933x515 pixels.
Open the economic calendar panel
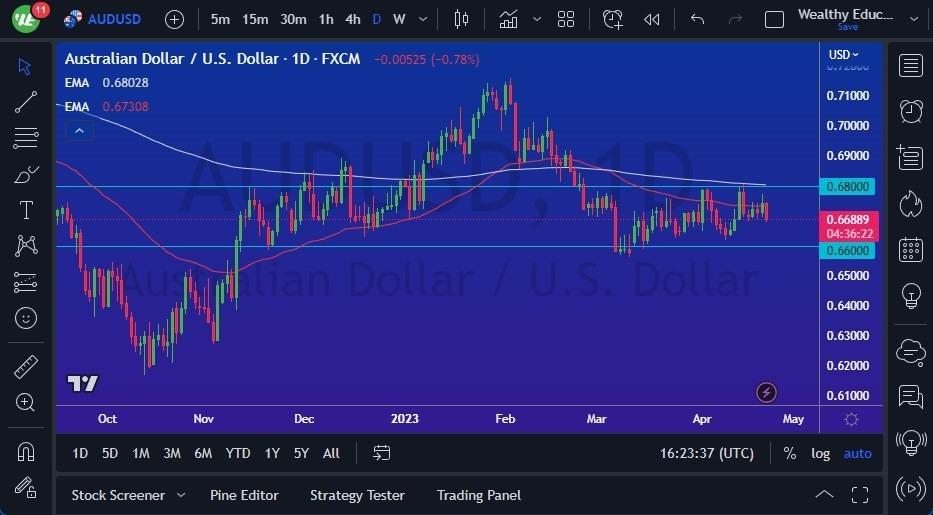[x=910, y=250]
